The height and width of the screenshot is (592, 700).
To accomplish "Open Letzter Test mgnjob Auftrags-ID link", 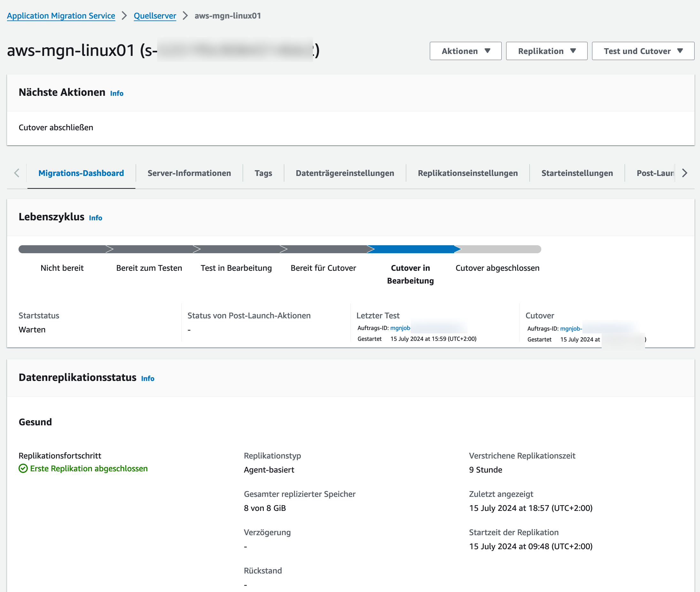I will (x=400, y=328).
